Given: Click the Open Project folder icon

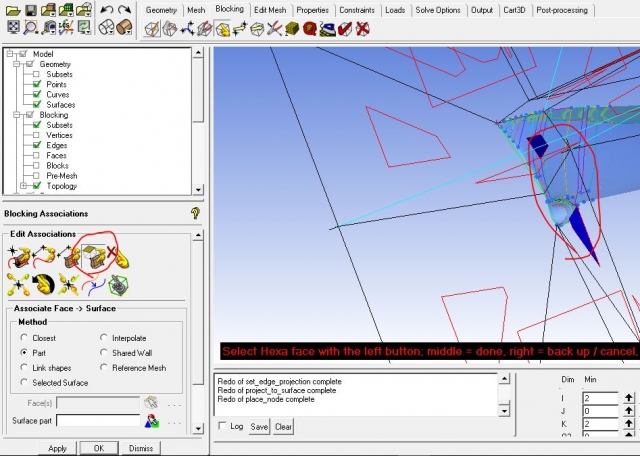Looking at the screenshot, I should [x=11, y=10].
